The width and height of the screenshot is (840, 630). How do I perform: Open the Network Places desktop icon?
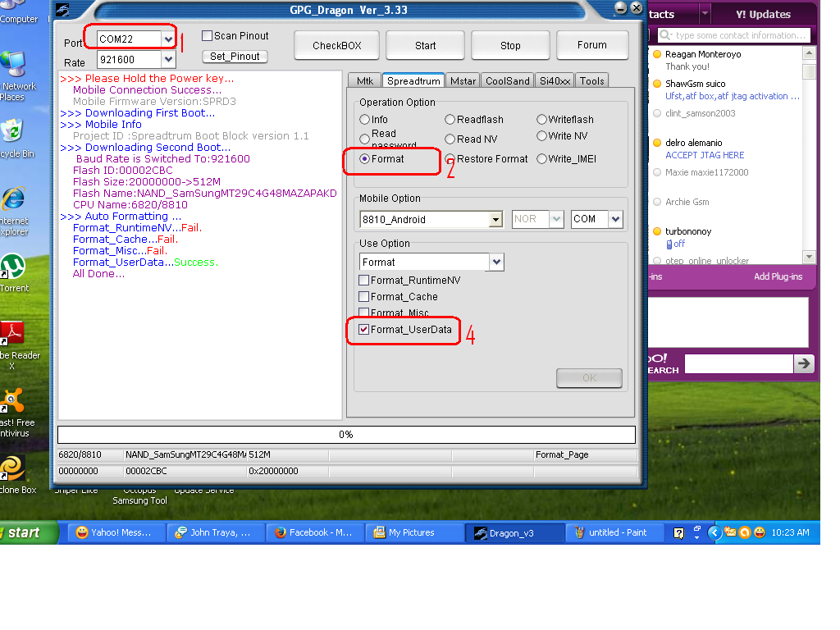(x=16, y=76)
